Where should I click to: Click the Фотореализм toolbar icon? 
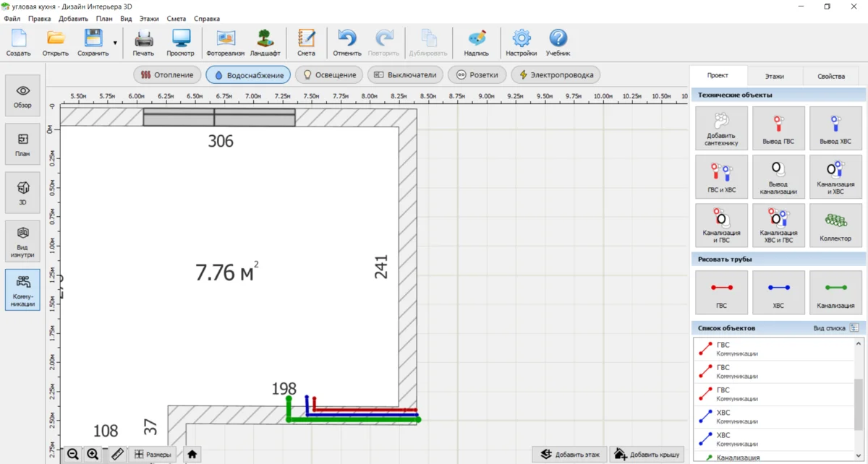point(226,43)
